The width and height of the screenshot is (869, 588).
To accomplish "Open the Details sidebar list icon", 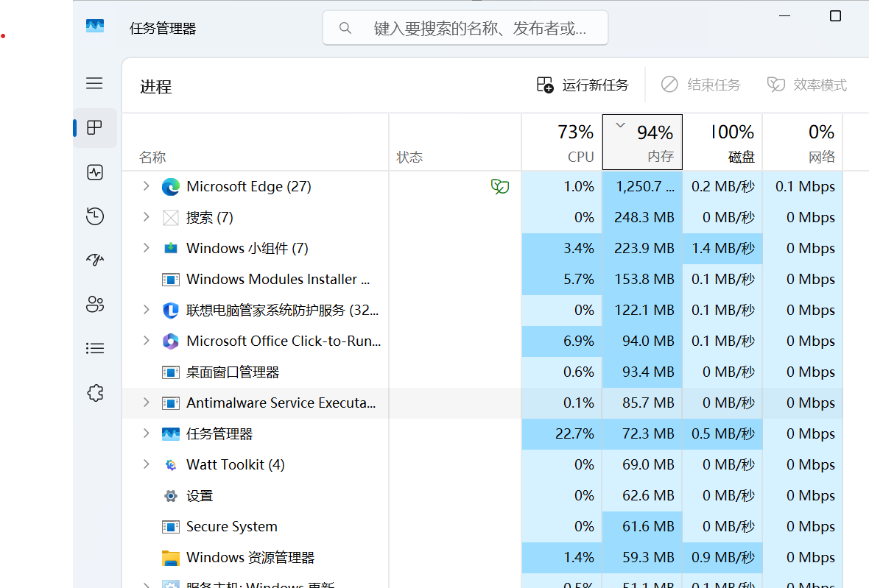I will pos(95,348).
